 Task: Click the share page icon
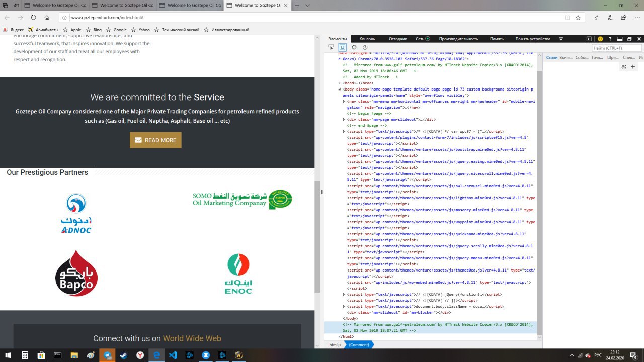coord(622,17)
